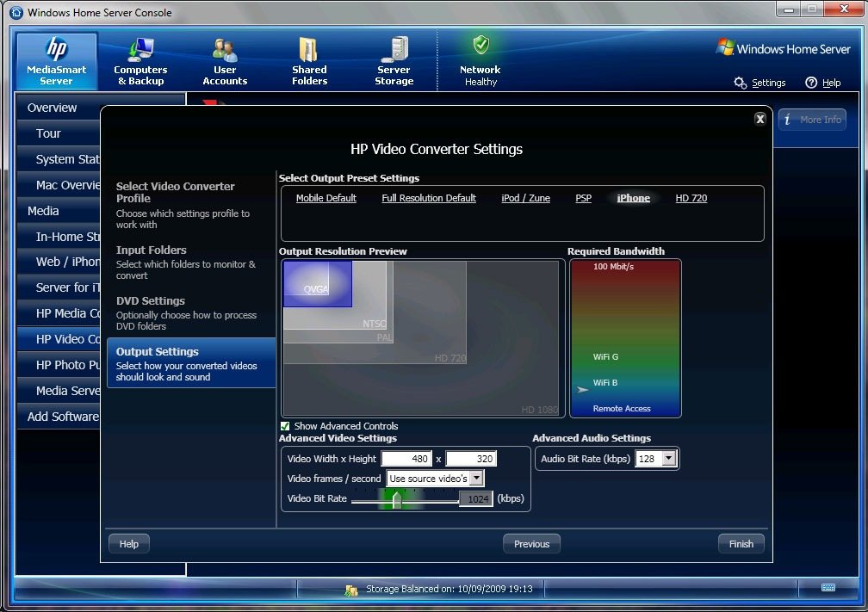The image size is (868, 612).
Task: Click WiFi G bandwidth label
Action: [605, 357]
